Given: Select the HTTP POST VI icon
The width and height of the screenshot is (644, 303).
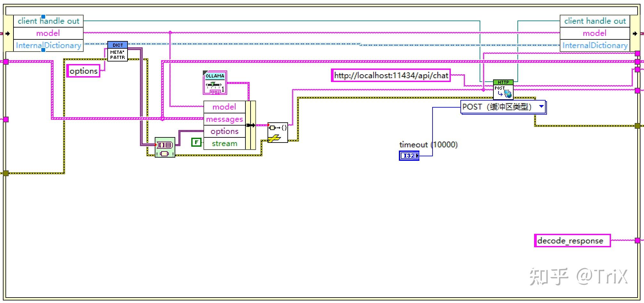Looking at the screenshot, I should tap(504, 90).
